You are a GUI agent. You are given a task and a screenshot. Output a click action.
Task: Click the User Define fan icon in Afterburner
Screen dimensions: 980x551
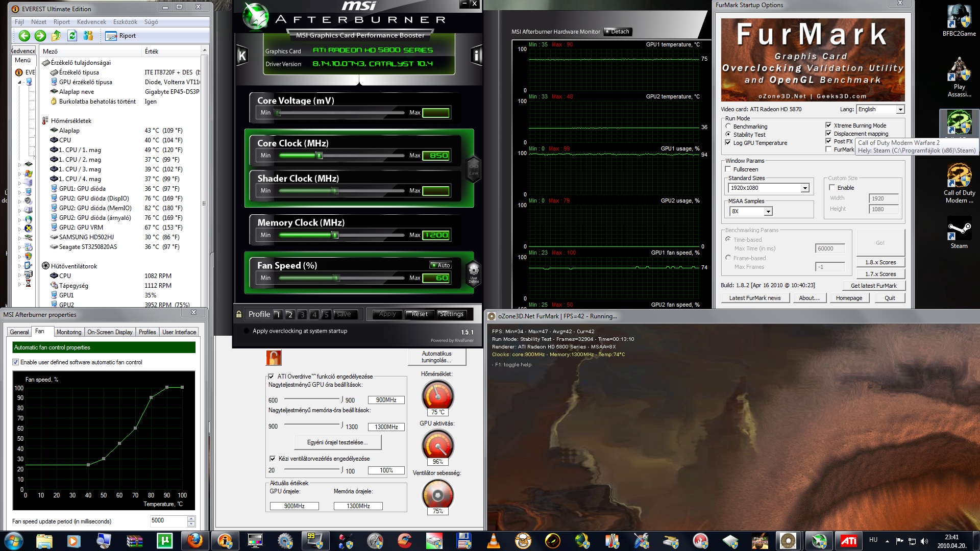click(474, 273)
